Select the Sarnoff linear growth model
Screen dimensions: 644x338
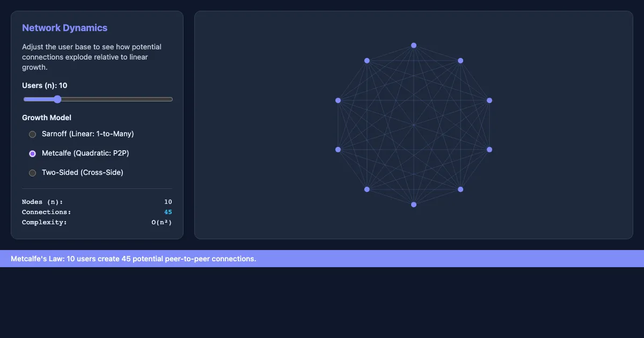click(x=32, y=134)
